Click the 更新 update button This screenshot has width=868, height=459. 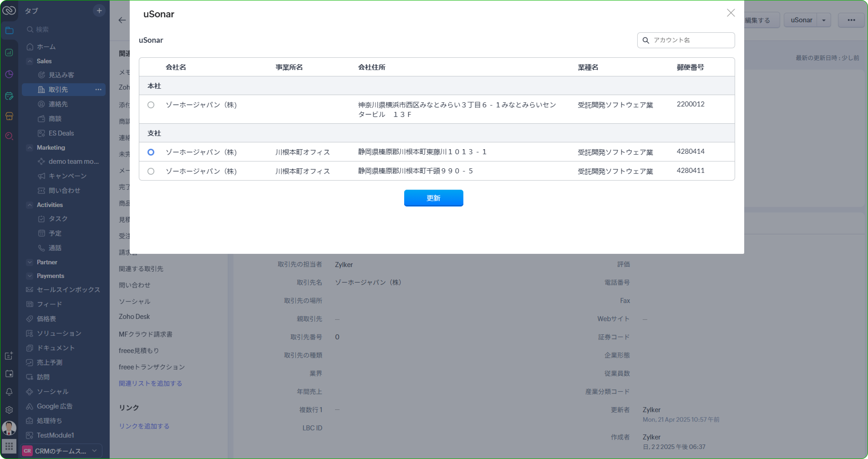click(433, 198)
